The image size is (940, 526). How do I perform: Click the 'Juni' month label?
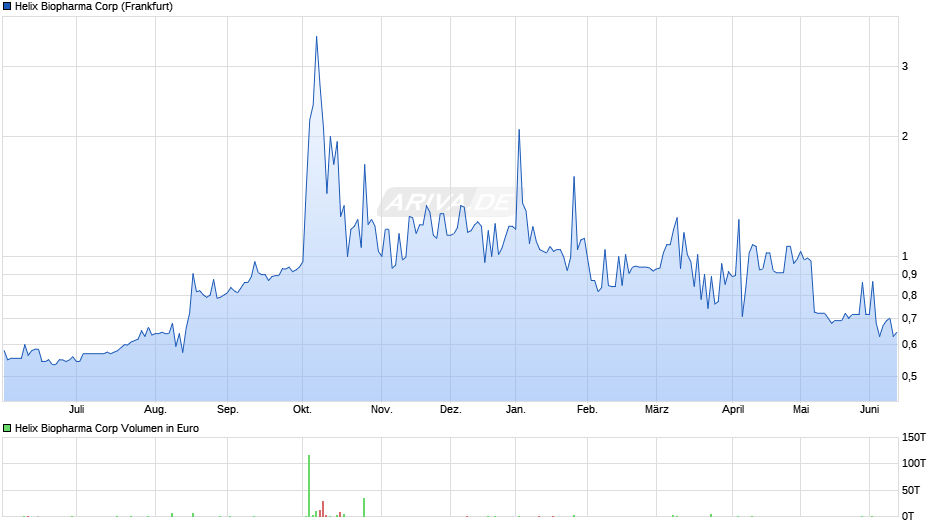tap(869, 409)
